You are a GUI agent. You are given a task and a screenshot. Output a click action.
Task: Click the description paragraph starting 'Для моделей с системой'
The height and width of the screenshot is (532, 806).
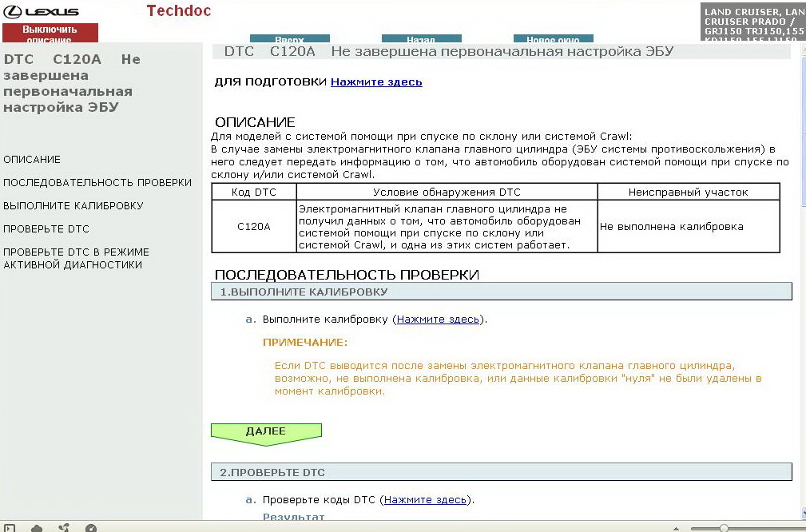tap(499, 155)
